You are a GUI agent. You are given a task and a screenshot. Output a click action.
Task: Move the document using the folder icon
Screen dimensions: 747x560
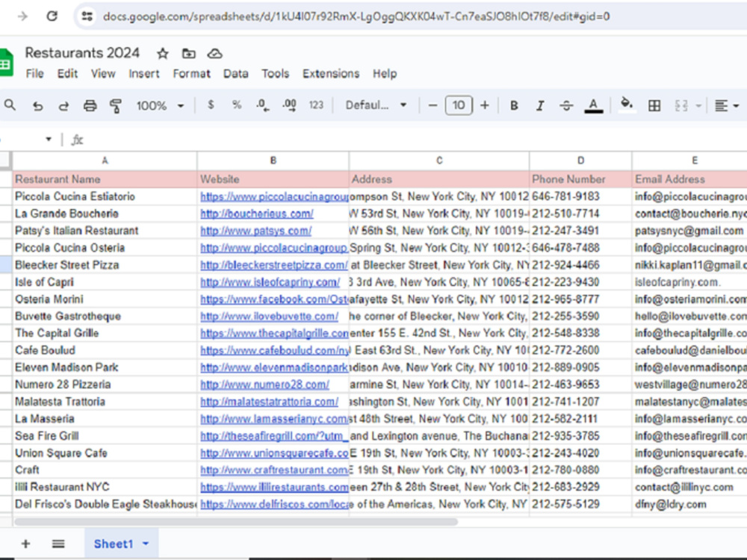coord(189,53)
